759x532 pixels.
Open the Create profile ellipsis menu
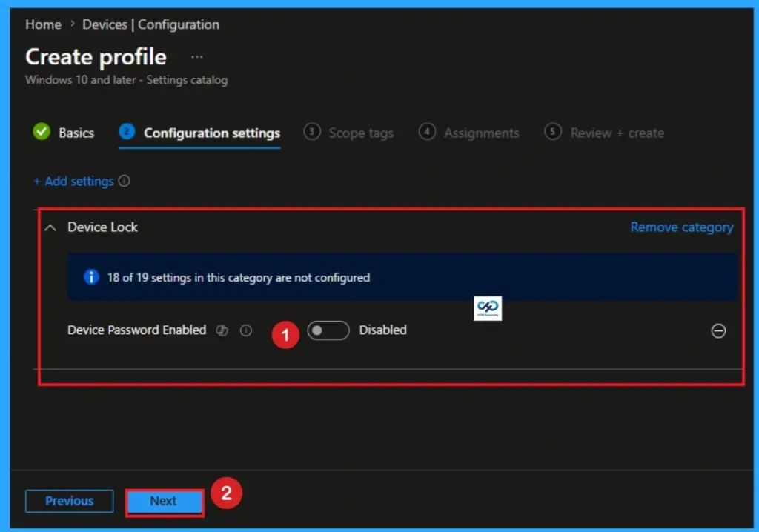pyautogui.click(x=196, y=57)
